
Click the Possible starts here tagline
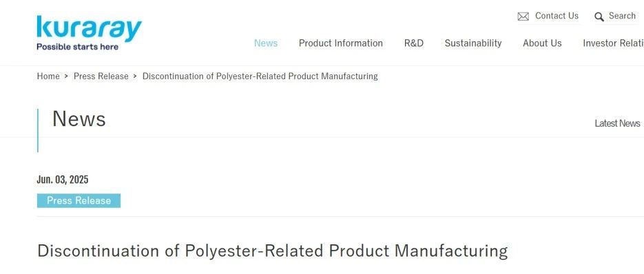click(78, 47)
